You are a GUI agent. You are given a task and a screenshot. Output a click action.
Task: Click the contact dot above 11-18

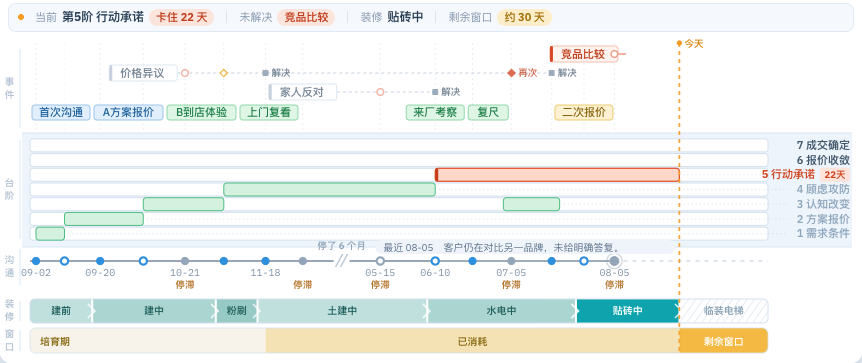click(266, 261)
